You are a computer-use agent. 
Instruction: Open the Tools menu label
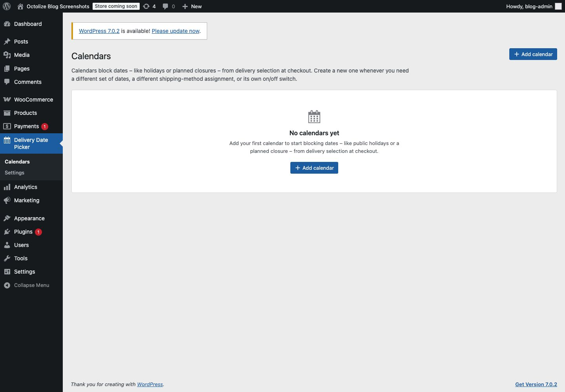[x=21, y=258]
